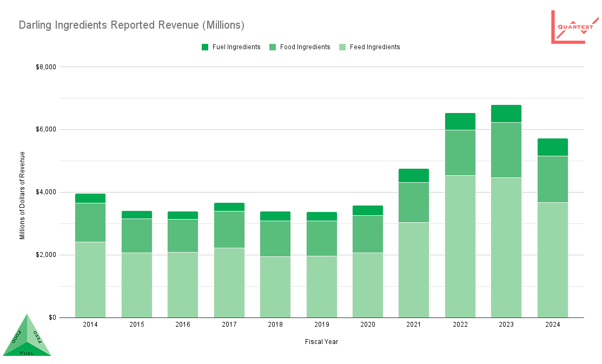The image size is (602, 364).
Task: Click the '2018' year label
Action: [275, 325]
